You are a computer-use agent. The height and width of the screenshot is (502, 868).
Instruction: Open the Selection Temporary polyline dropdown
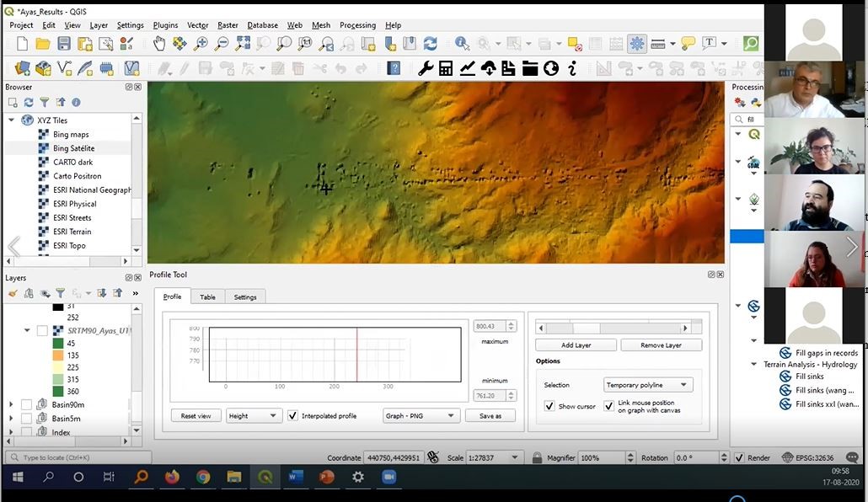pyautogui.click(x=647, y=385)
